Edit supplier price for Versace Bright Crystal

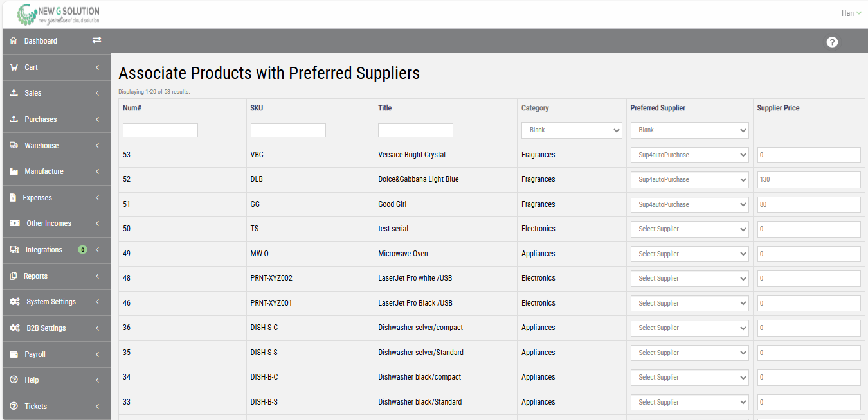pos(809,155)
